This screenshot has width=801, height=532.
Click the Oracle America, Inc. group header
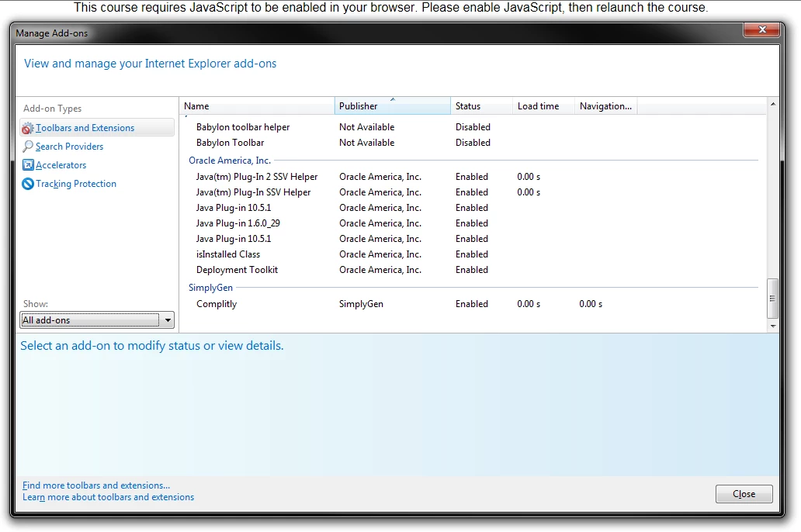(x=230, y=161)
